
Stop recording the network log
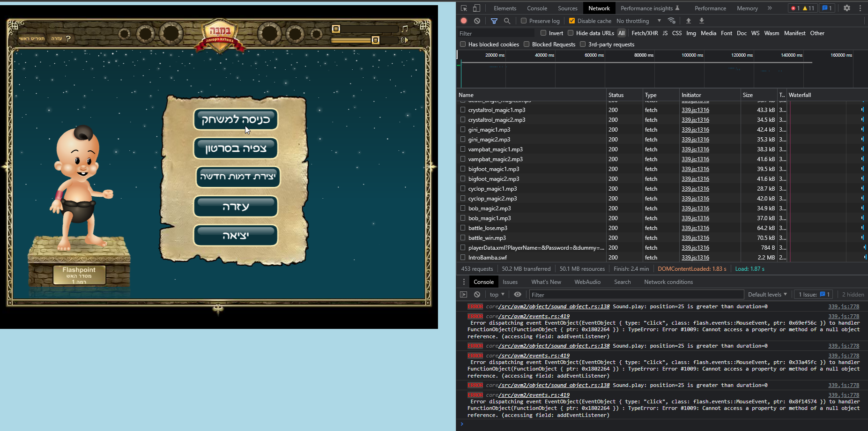pos(464,21)
